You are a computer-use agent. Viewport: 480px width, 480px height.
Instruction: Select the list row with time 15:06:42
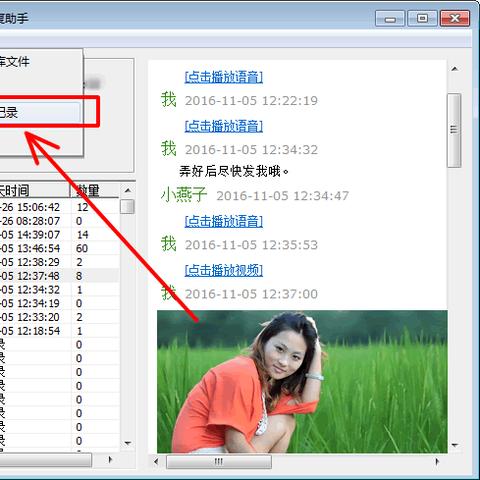[60, 207]
